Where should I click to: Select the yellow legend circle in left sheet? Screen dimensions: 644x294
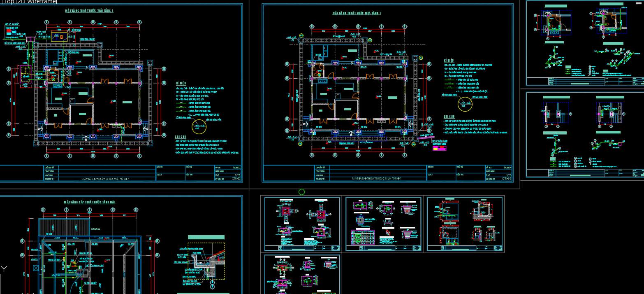click(x=199, y=127)
